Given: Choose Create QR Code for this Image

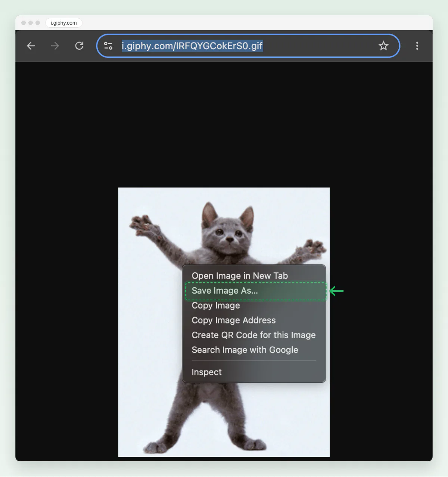Looking at the screenshot, I should pyautogui.click(x=254, y=335).
